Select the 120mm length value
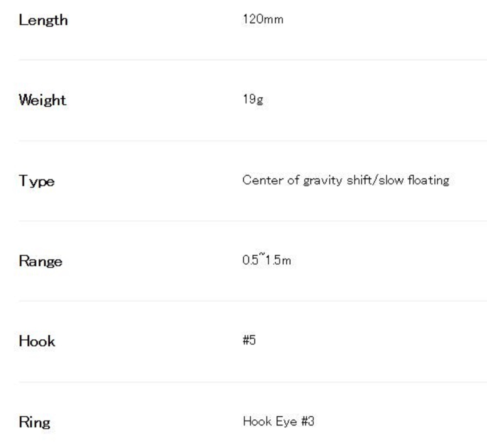Image resolution: width=487 pixels, height=448 pixels. click(x=263, y=19)
